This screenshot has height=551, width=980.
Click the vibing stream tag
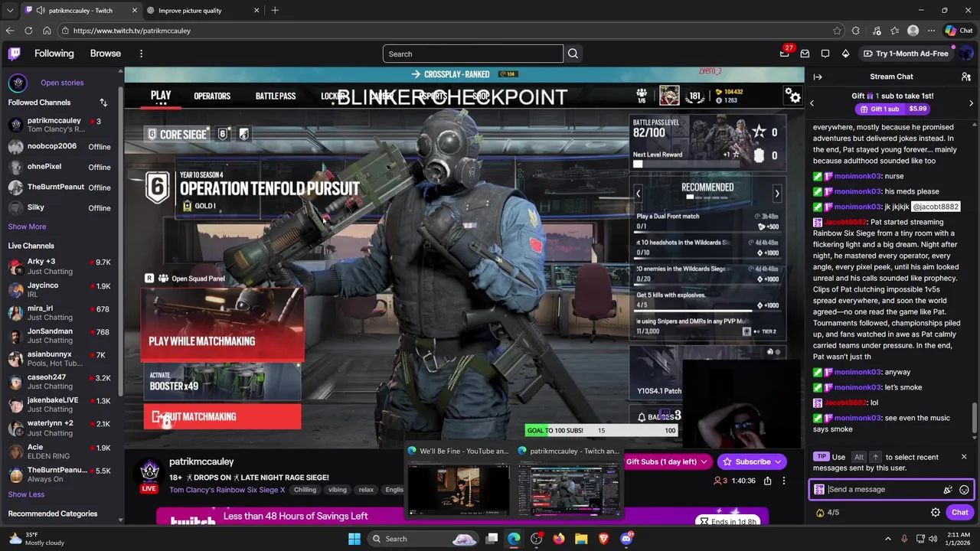pyautogui.click(x=338, y=490)
